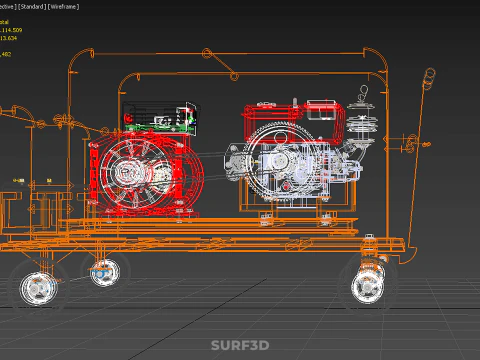This screenshot has height=360, width=480.
Task: Select the green control panel base
Action: (x=159, y=129)
